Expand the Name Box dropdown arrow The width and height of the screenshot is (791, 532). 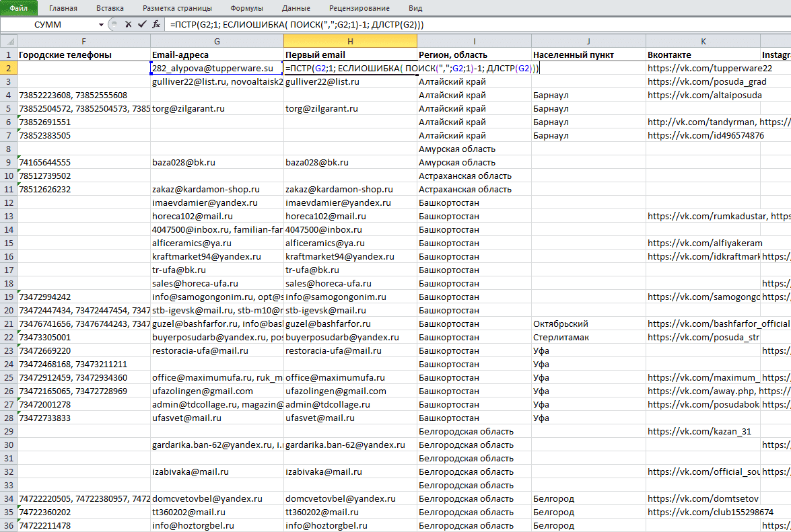(102, 24)
